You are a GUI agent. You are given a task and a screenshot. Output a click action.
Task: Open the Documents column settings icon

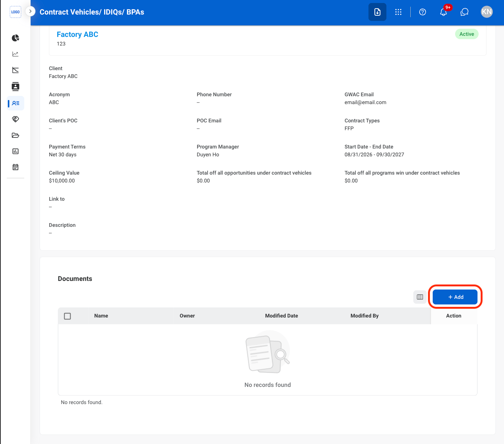[420, 297]
